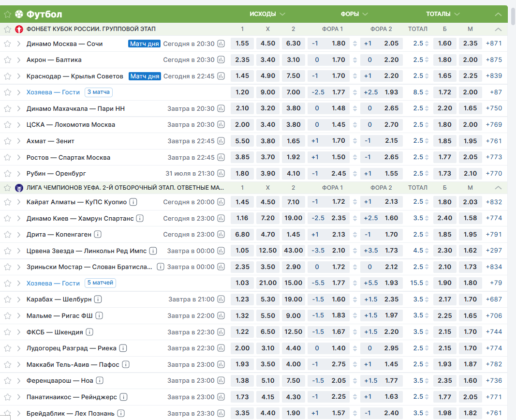Image resolution: width=516 pixels, height=420 pixels.
Task: Open the Рубин — Оренбург match
Action: (56, 173)
